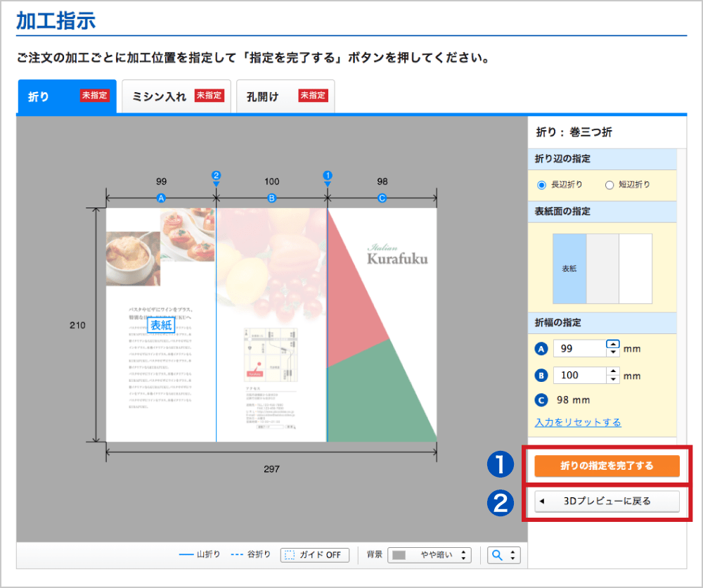This screenshot has height=588, width=703.
Task: Click the 3Dプレビューに戻る button
Action: coord(607,501)
